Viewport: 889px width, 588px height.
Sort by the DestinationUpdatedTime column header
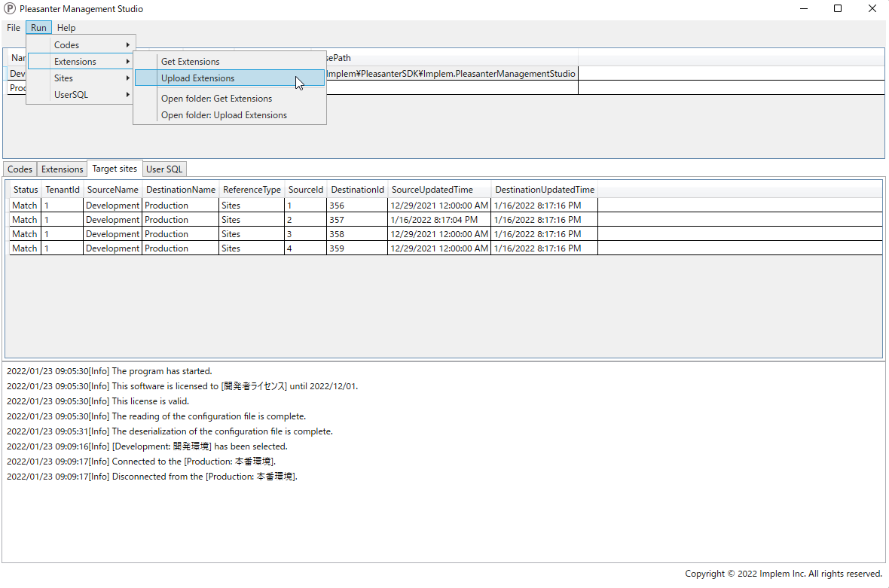545,190
